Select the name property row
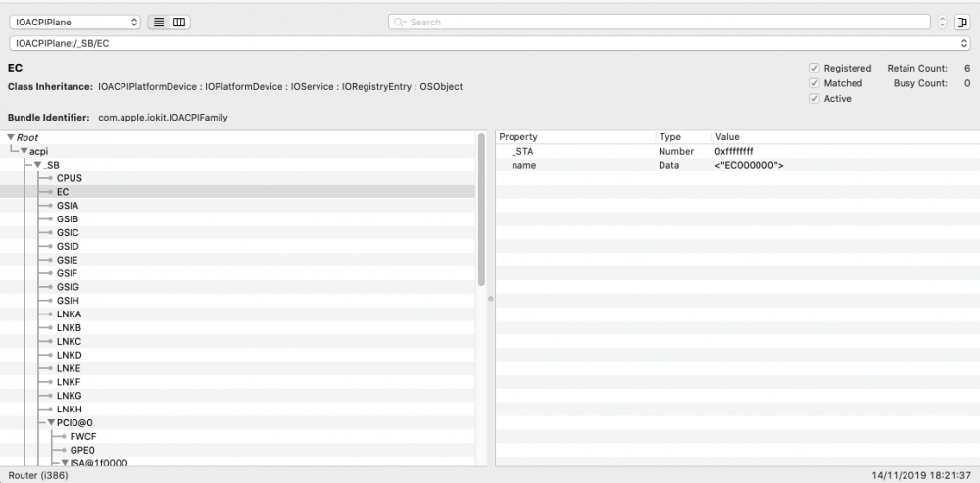 pos(738,165)
